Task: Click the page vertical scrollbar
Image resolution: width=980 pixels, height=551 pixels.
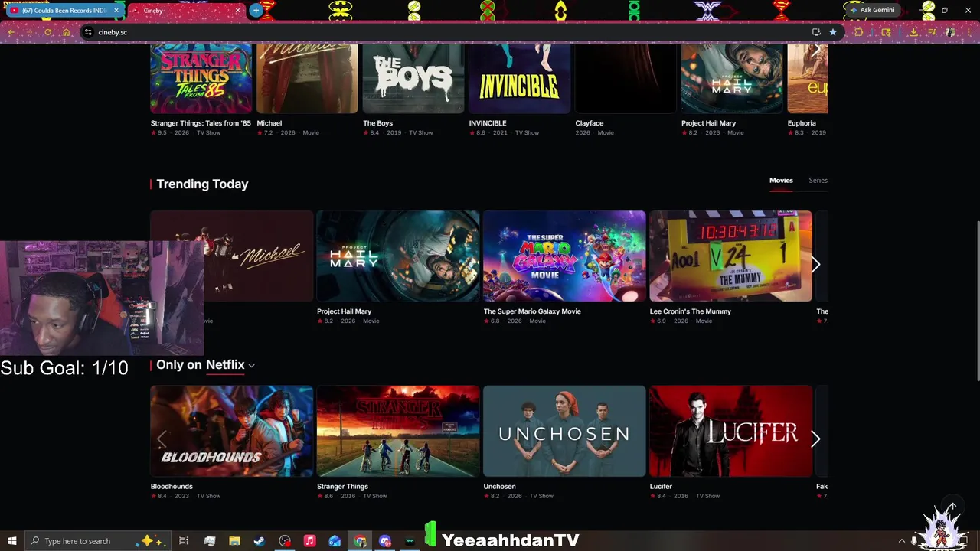Action: (x=976, y=302)
